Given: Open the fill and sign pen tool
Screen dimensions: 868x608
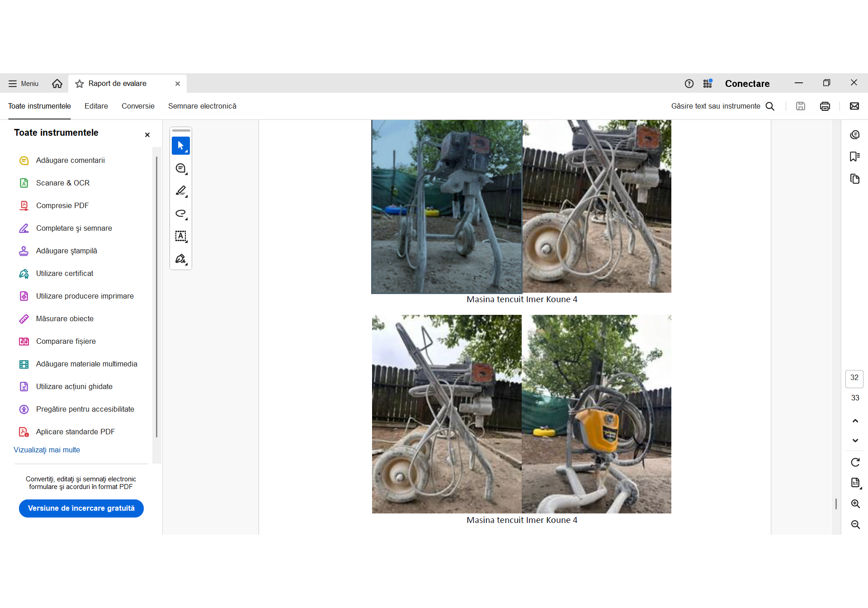Looking at the screenshot, I should [x=180, y=259].
